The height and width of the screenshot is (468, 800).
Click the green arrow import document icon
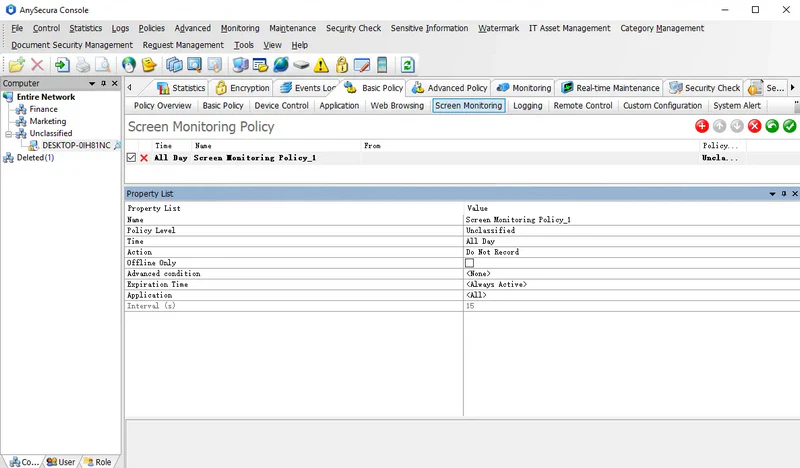62,65
